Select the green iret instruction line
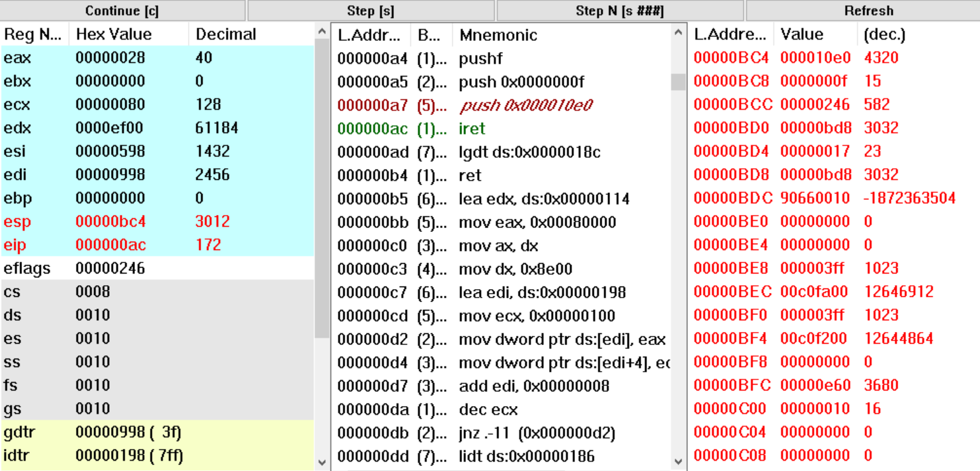Screen dimensions: 980x471 coord(472,129)
